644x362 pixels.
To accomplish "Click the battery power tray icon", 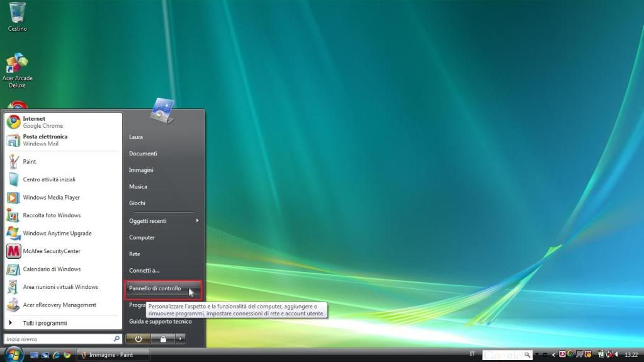I will (x=601, y=354).
